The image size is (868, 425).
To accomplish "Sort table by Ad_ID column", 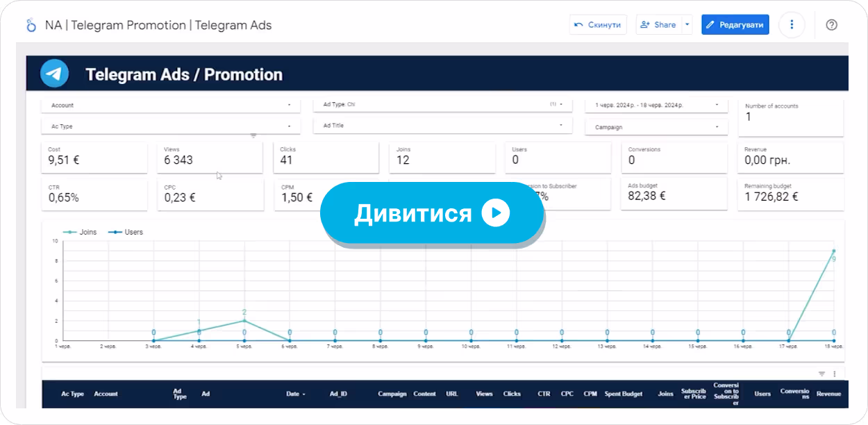I will pos(338,394).
